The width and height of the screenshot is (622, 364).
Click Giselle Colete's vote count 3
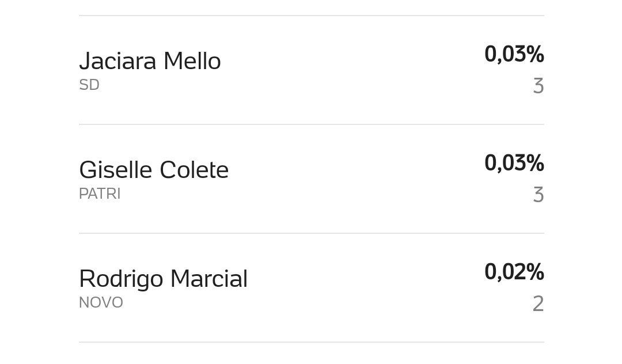click(538, 195)
